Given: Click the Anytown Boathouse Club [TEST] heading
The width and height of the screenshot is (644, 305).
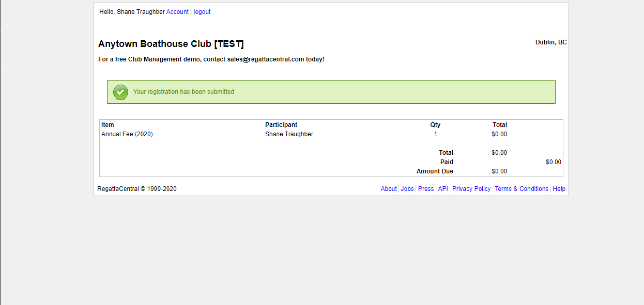Looking at the screenshot, I should pyautogui.click(x=171, y=44).
